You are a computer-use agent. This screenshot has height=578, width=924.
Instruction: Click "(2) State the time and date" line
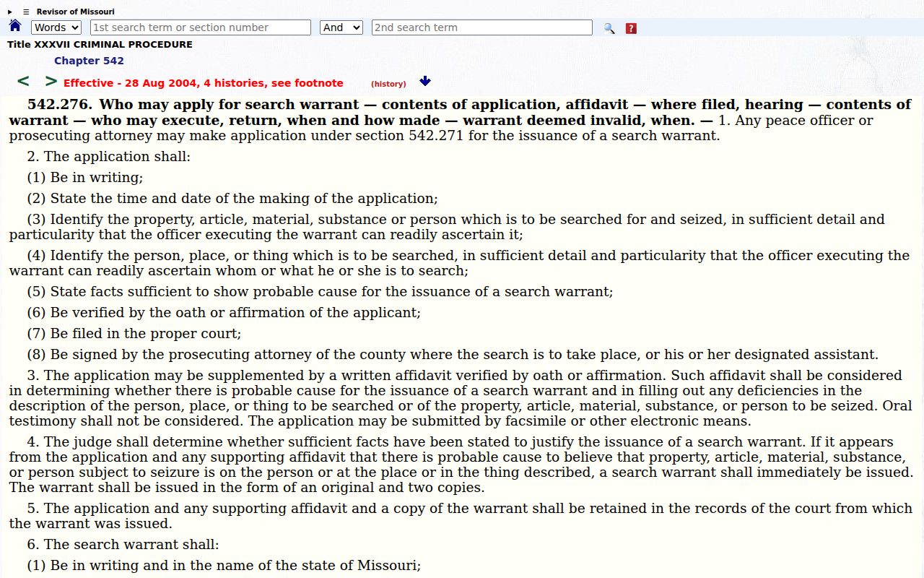232,199
